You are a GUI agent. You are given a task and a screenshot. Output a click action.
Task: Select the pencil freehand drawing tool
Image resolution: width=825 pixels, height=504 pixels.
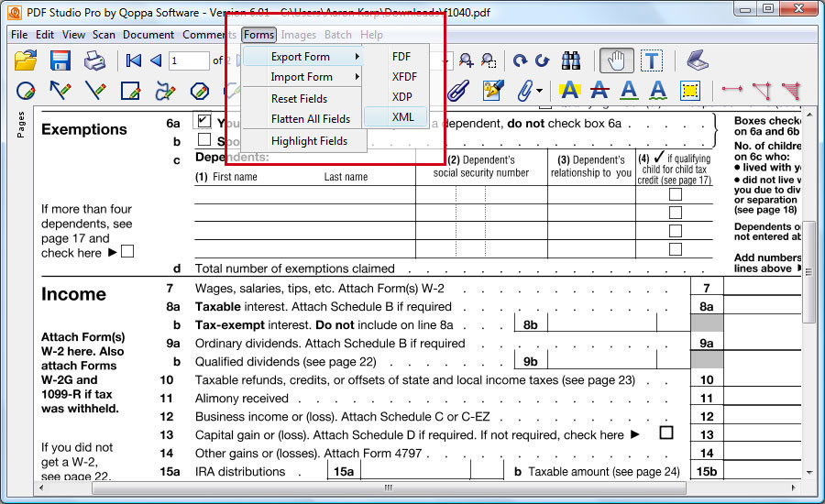[165, 91]
